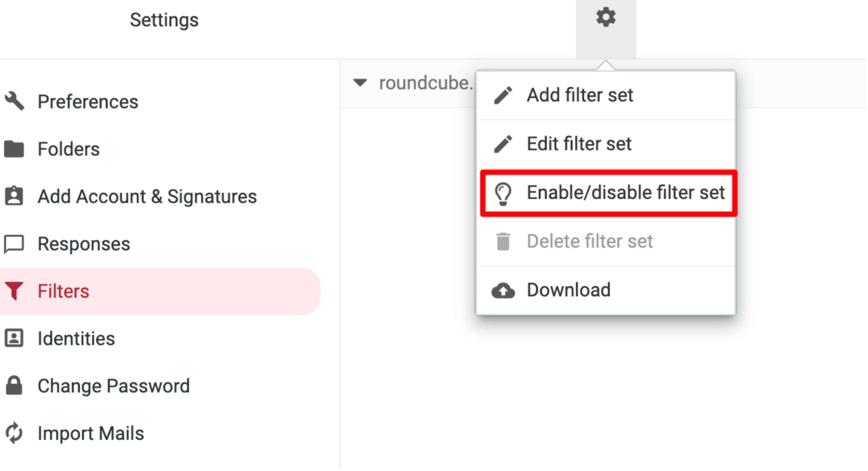Collapse the roundcube filter set arrow
The image size is (868, 471).
361,83
